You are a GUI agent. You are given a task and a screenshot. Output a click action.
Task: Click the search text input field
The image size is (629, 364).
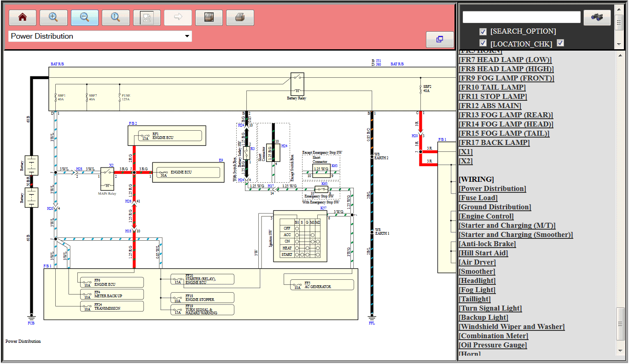521,17
